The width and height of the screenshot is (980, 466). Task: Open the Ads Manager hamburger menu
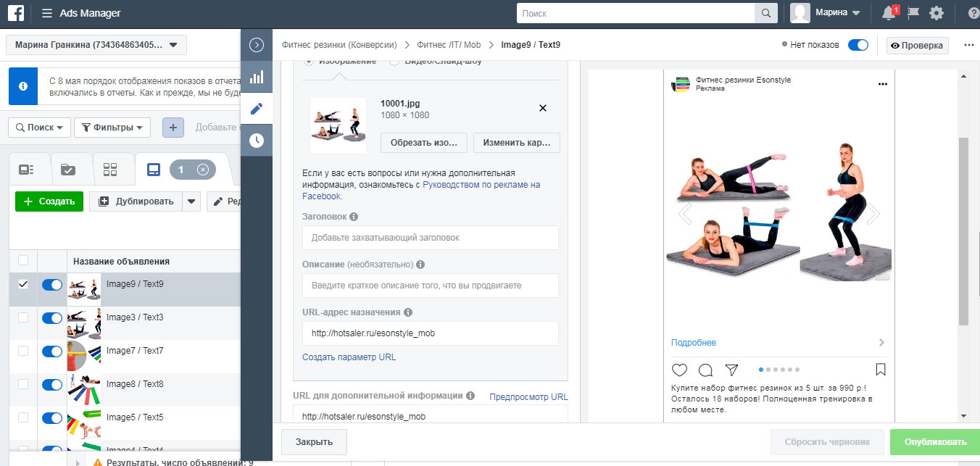pos(47,14)
